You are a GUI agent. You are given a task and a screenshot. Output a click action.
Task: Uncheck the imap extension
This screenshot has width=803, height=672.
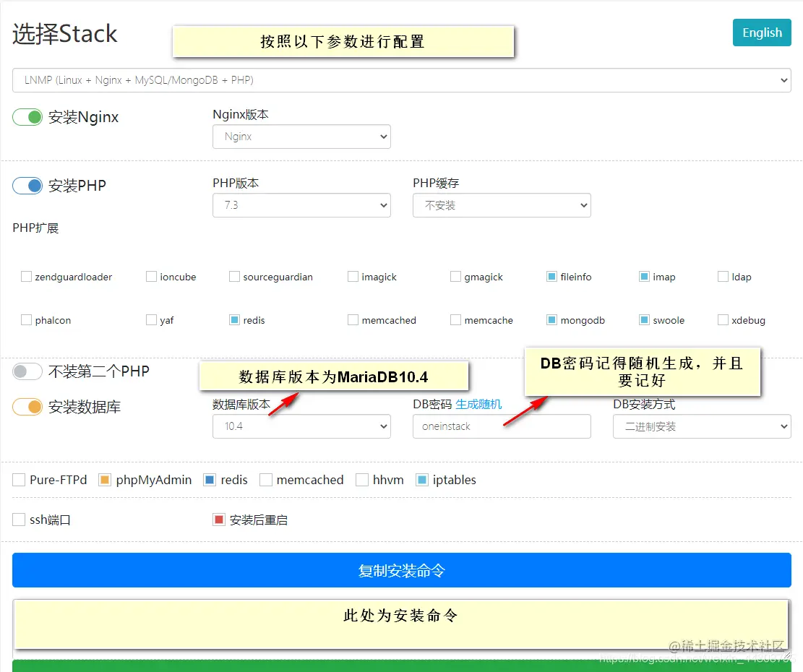pos(644,277)
